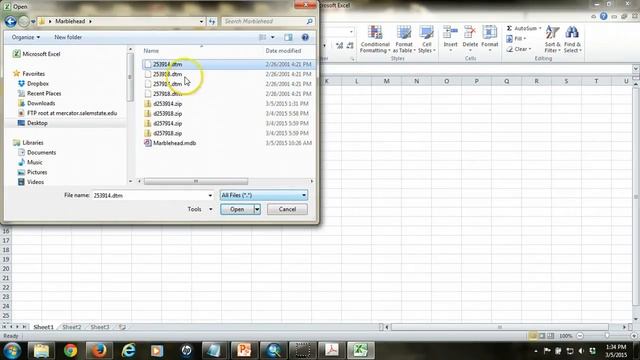Click zoom out minus button
Image resolution: width=640 pixels, height=360 pixels.
click(580, 336)
